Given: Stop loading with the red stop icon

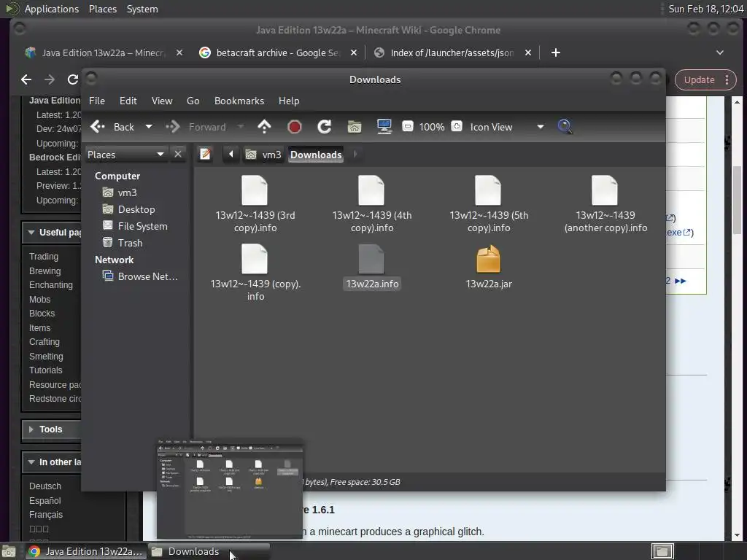Looking at the screenshot, I should [295, 127].
